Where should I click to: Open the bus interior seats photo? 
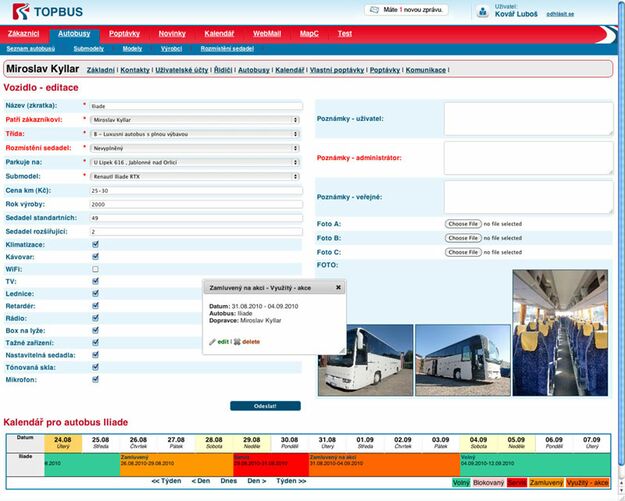point(560,333)
